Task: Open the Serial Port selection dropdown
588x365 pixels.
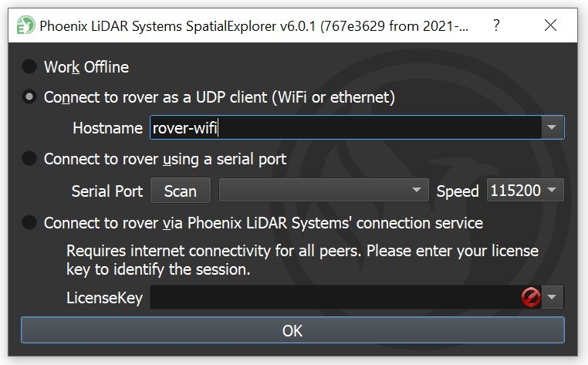Action: click(324, 191)
